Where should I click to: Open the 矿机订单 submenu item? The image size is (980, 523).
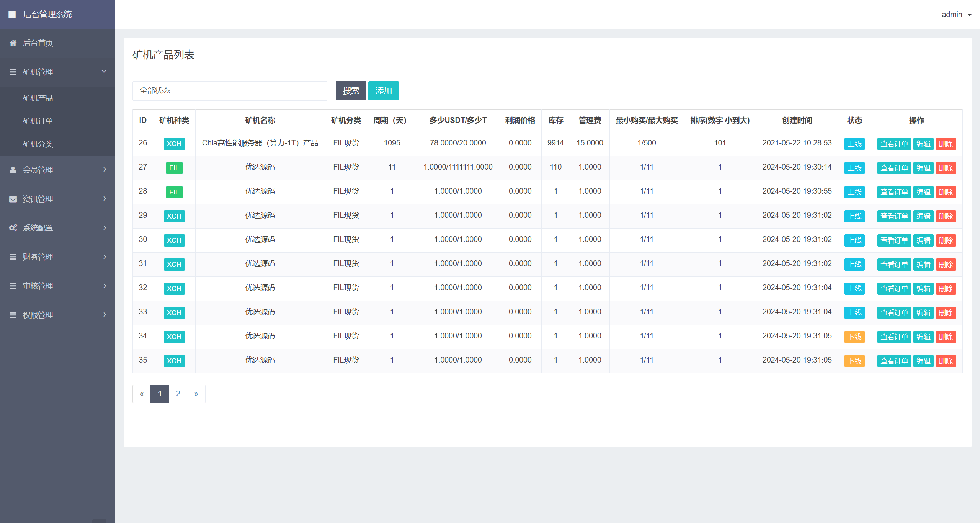[38, 121]
